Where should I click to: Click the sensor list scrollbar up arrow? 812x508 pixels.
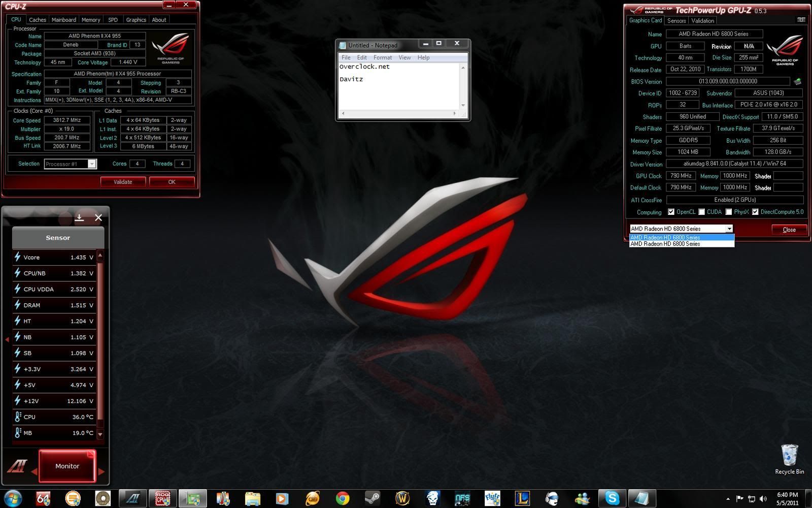click(x=100, y=256)
